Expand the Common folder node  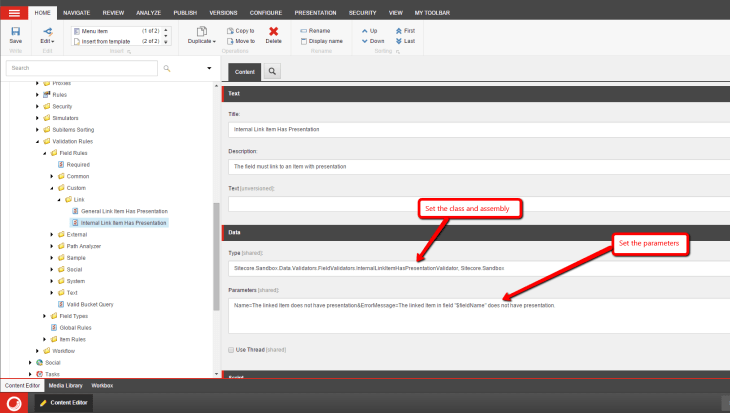pos(52,176)
